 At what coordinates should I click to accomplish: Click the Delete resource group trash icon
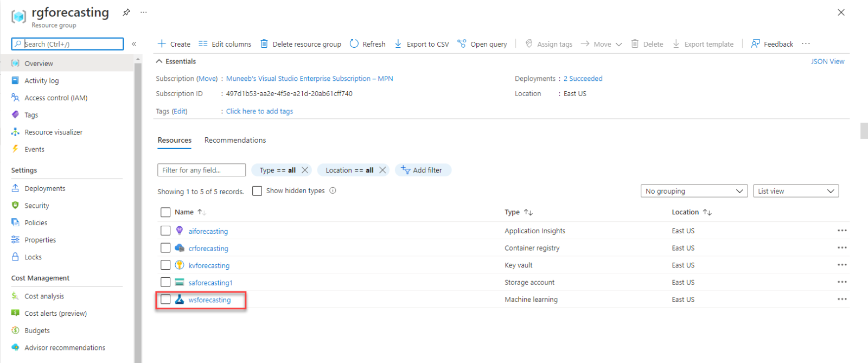click(264, 44)
